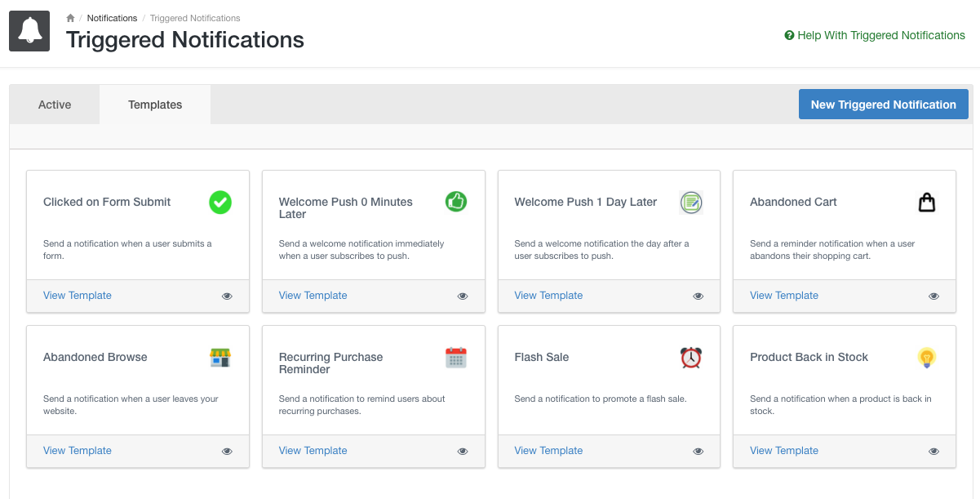The height and width of the screenshot is (499, 980).
Task: Click the bell notification icon in the header
Action: coord(29,31)
